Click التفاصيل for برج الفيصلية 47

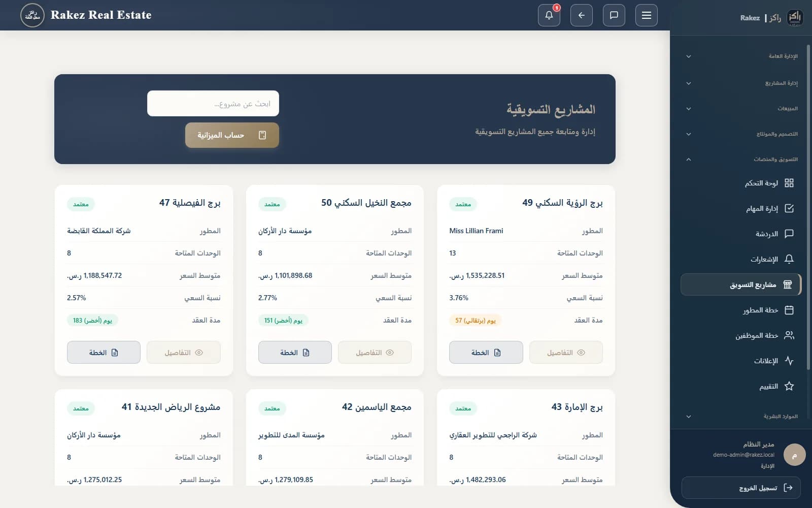184,353
